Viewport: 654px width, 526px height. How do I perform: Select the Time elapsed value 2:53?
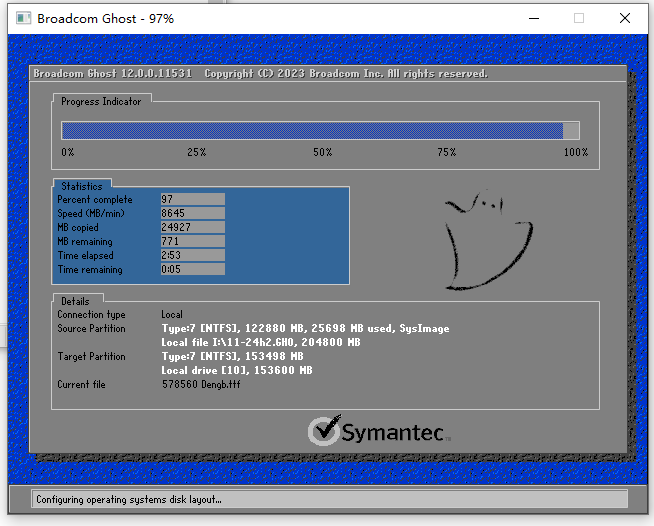coord(193,255)
